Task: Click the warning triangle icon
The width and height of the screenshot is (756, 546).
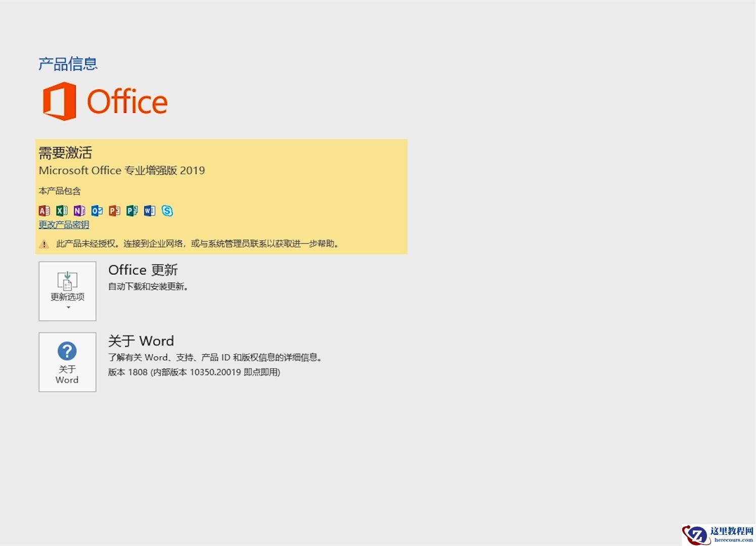Action: tap(43, 244)
